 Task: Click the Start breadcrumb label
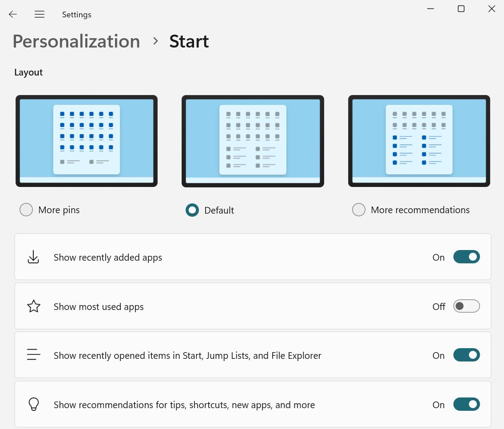189,41
